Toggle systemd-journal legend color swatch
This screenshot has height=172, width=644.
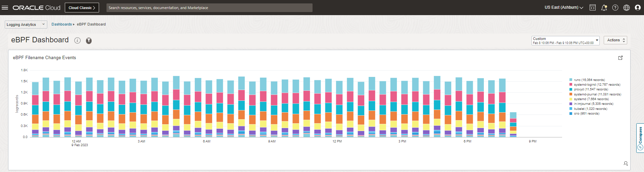[571, 94]
